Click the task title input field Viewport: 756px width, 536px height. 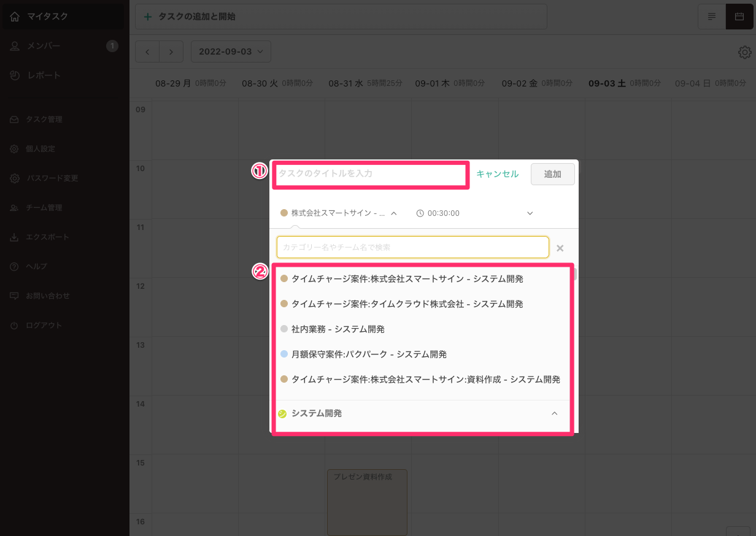click(x=371, y=174)
